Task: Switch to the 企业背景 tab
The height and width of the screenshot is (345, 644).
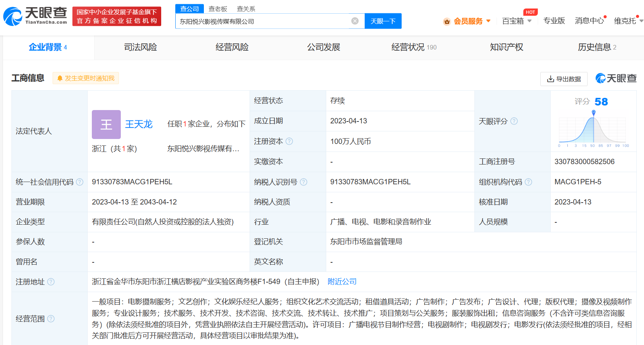Action: tap(48, 47)
